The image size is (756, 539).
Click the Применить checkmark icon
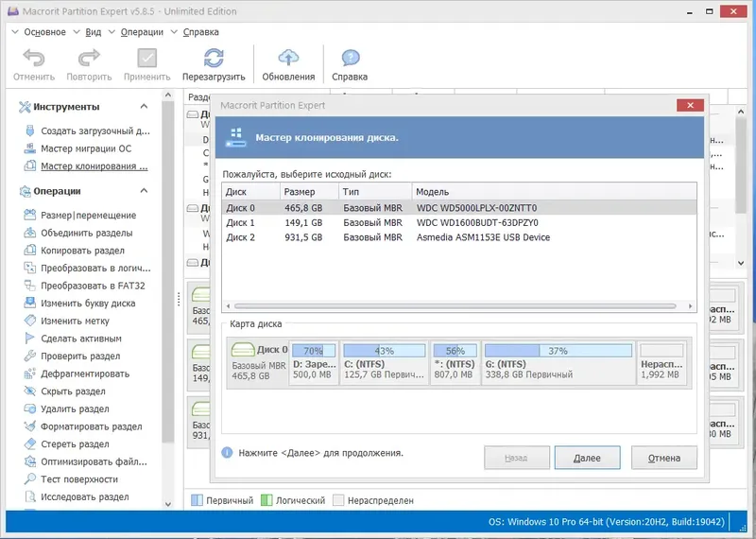147,58
